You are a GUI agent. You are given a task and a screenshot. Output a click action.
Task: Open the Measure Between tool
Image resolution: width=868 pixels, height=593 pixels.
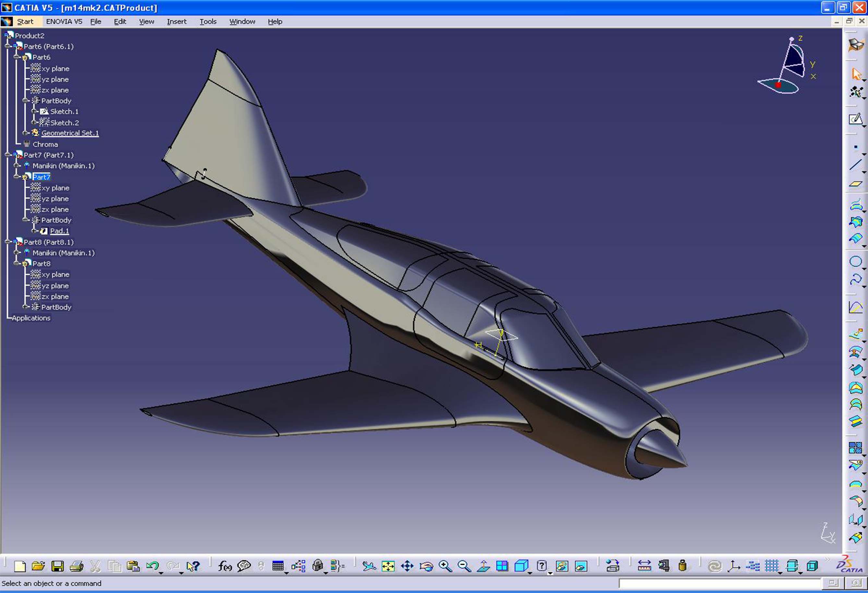pyautogui.click(x=645, y=566)
